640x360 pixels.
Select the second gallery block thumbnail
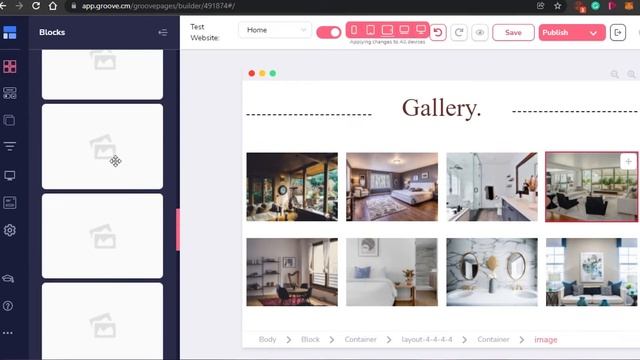coord(102,146)
